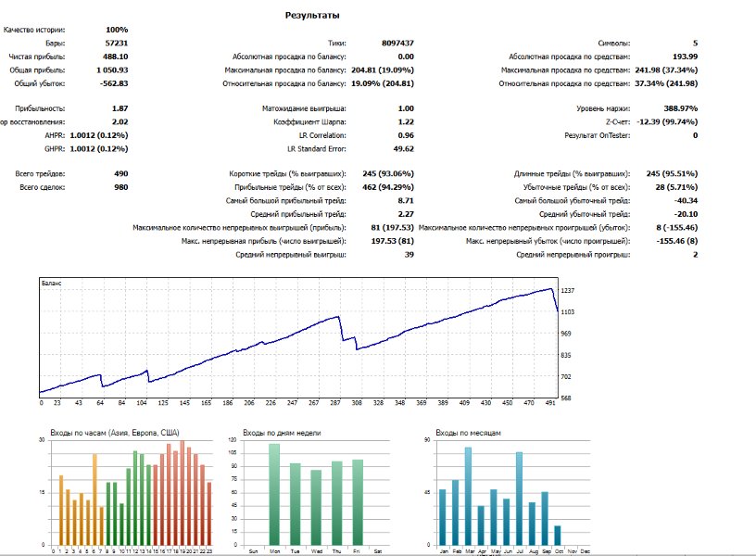This screenshot has height=556, width=756.
Task: Click the Mon bar in weekday chart
Action: pyautogui.click(x=274, y=494)
